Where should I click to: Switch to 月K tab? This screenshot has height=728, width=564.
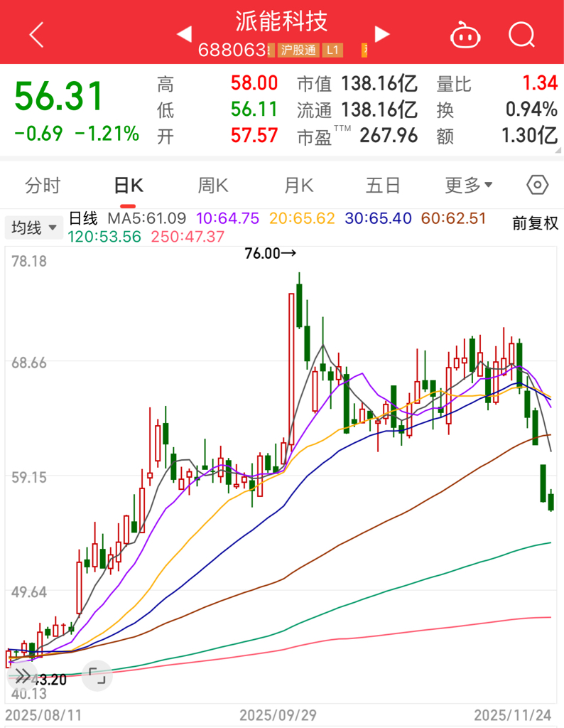(299, 186)
